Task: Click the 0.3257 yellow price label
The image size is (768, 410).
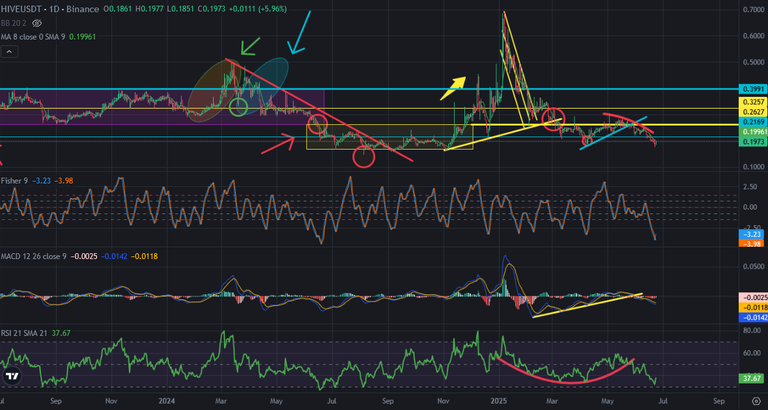Action: [x=752, y=102]
